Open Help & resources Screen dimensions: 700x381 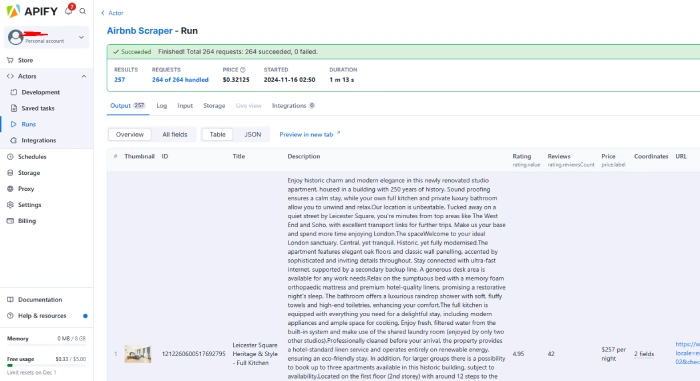tap(42, 316)
